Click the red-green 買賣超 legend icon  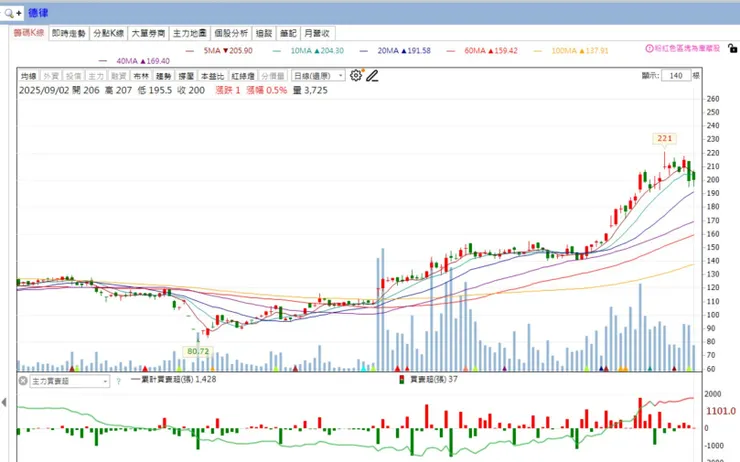402,379
